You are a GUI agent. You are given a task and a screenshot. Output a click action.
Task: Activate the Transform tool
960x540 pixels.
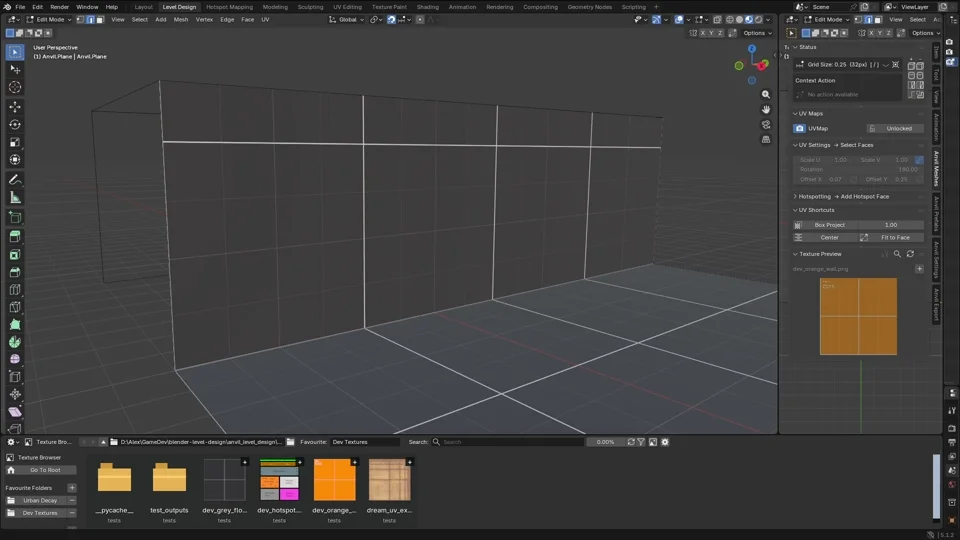point(15,160)
